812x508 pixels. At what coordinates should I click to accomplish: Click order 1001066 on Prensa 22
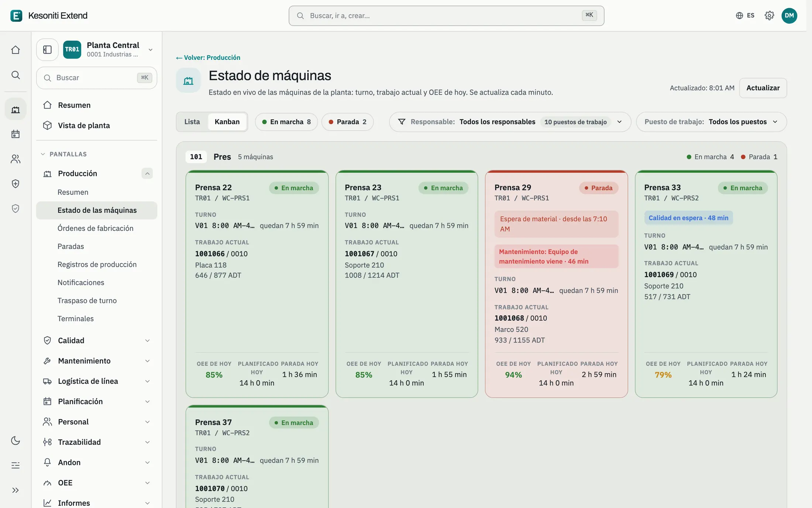pos(210,254)
